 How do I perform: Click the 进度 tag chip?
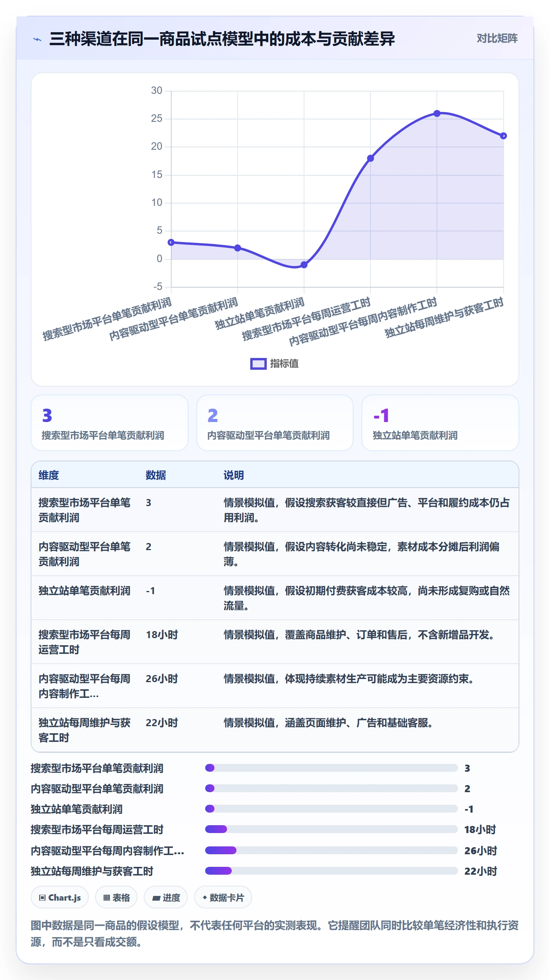pos(166,897)
